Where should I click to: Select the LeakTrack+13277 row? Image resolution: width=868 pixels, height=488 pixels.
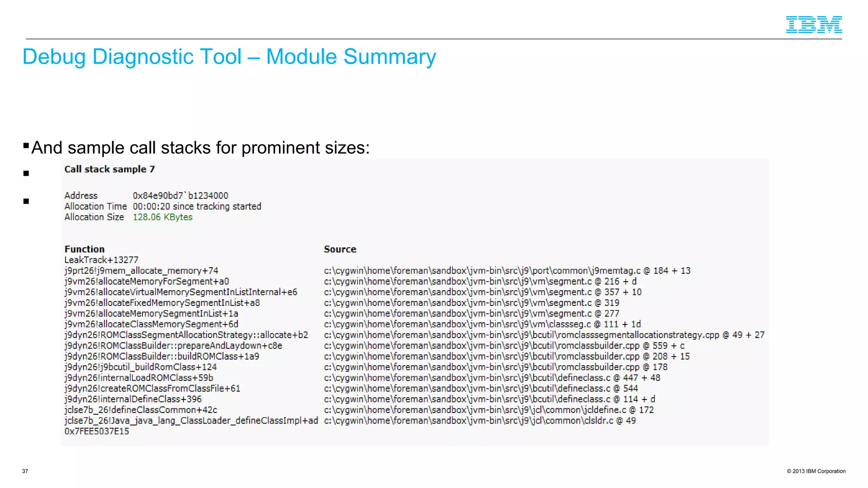pos(101,260)
